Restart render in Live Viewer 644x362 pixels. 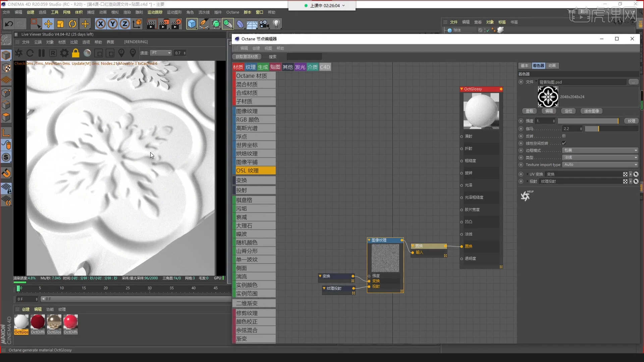click(x=30, y=53)
